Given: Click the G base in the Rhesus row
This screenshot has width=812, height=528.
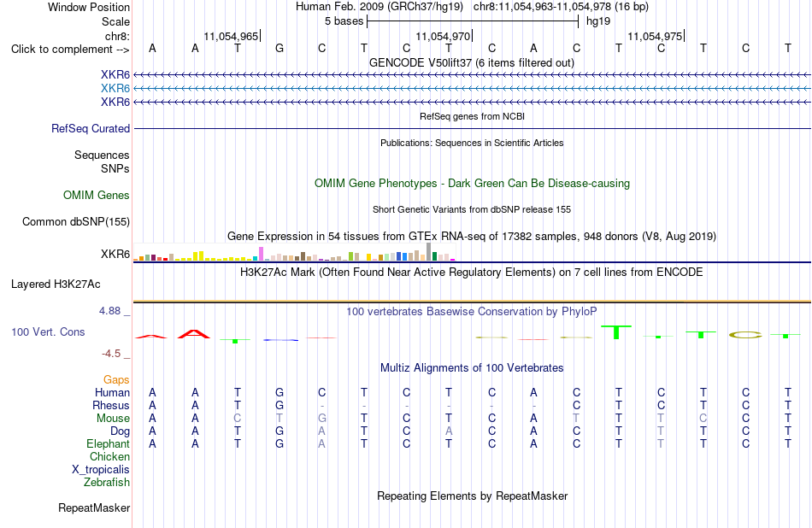Looking at the screenshot, I should coord(279,405).
